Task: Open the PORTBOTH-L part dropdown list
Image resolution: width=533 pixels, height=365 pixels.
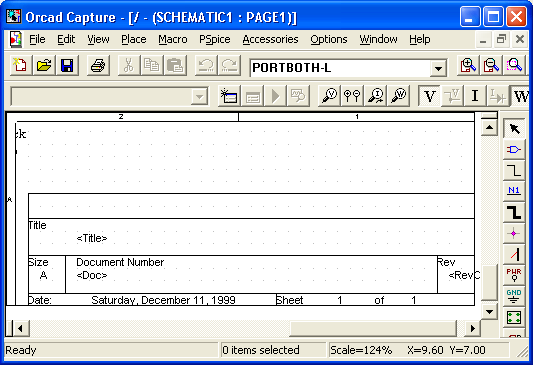Action: pos(438,69)
